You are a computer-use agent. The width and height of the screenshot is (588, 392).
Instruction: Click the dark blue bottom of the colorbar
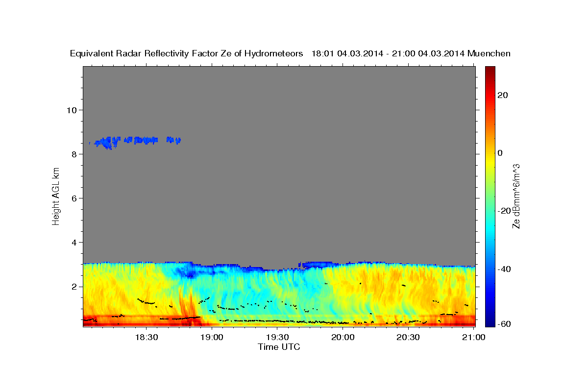click(x=490, y=323)
